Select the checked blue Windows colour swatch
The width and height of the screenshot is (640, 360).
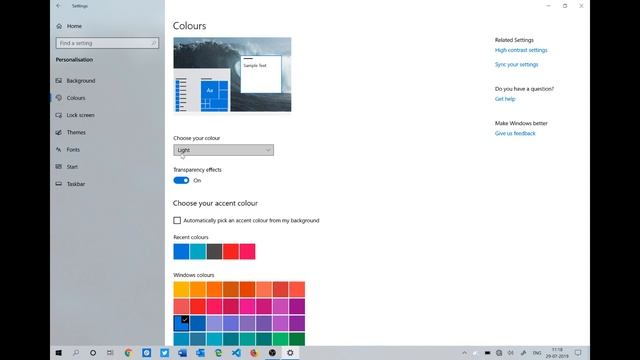point(181,323)
